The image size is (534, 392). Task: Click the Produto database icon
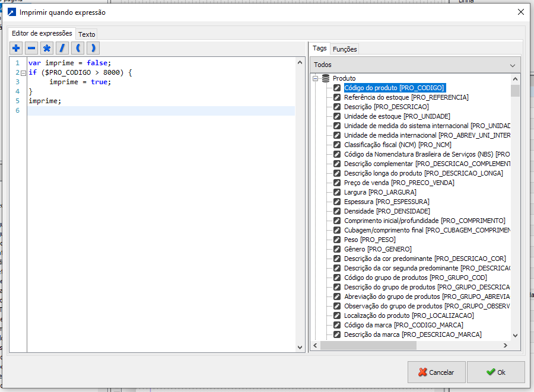(x=325, y=78)
